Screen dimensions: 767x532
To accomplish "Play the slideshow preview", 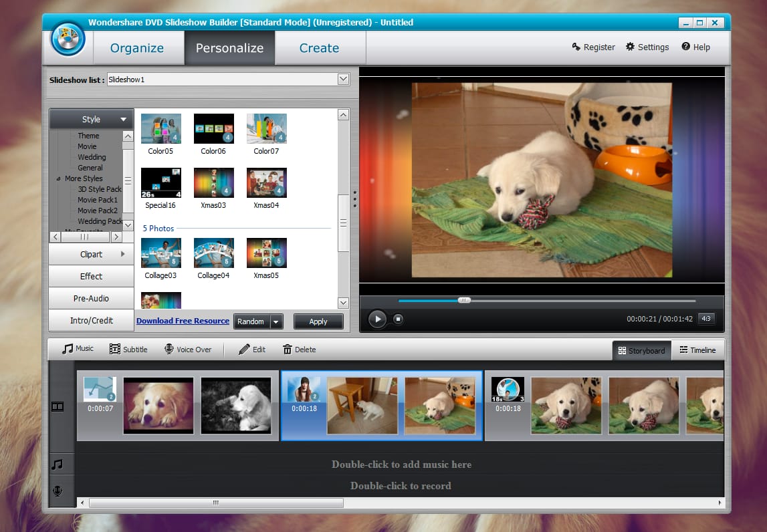I will pyautogui.click(x=377, y=319).
